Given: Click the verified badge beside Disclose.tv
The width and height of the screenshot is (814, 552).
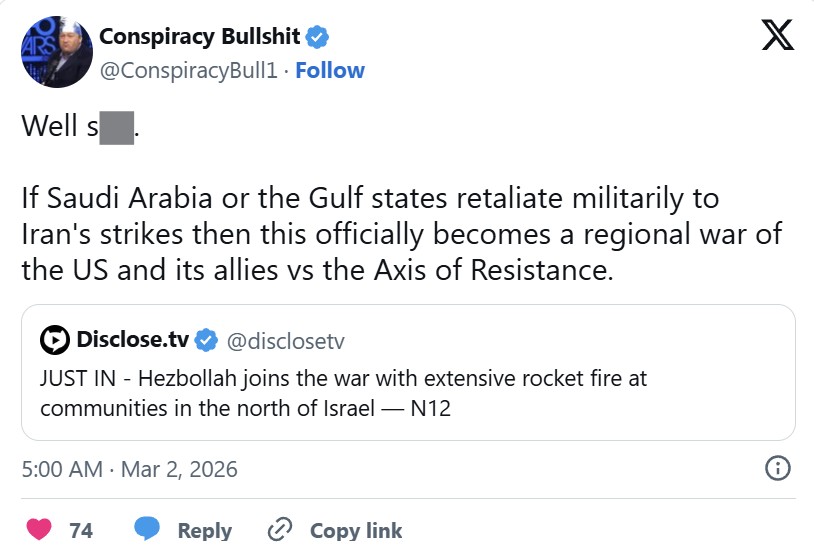Looking at the screenshot, I should click(206, 341).
